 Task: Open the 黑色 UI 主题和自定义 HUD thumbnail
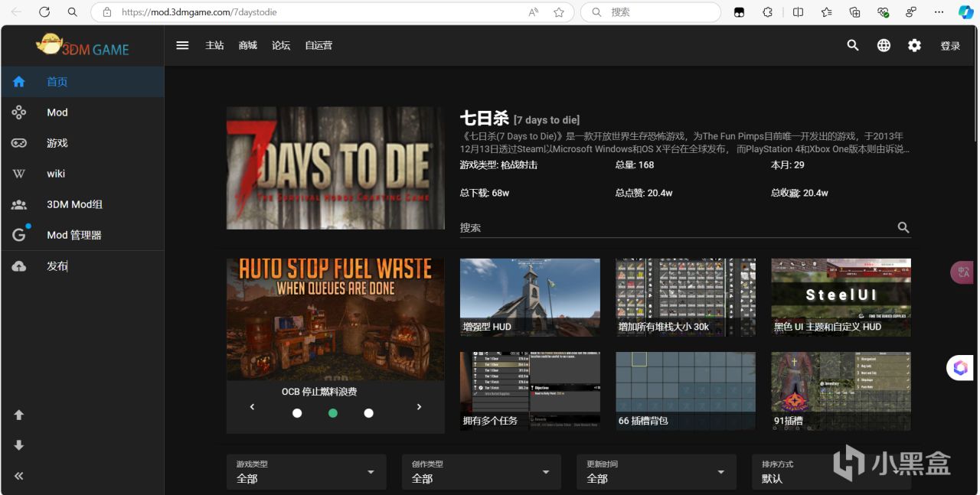point(841,298)
